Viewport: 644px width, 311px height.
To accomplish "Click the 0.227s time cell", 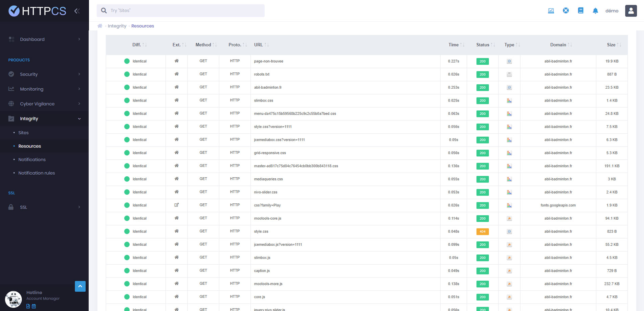I will pyautogui.click(x=453, y=61).
